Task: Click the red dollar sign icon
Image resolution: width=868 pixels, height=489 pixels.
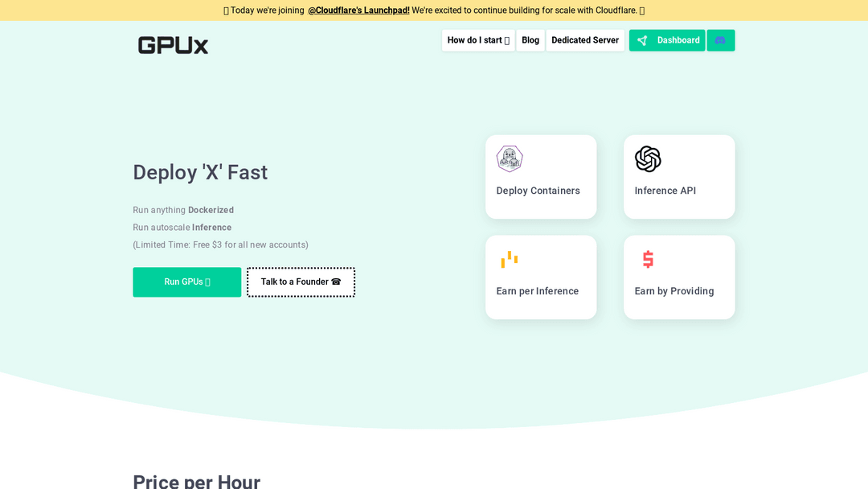Action: coord(648,259)
